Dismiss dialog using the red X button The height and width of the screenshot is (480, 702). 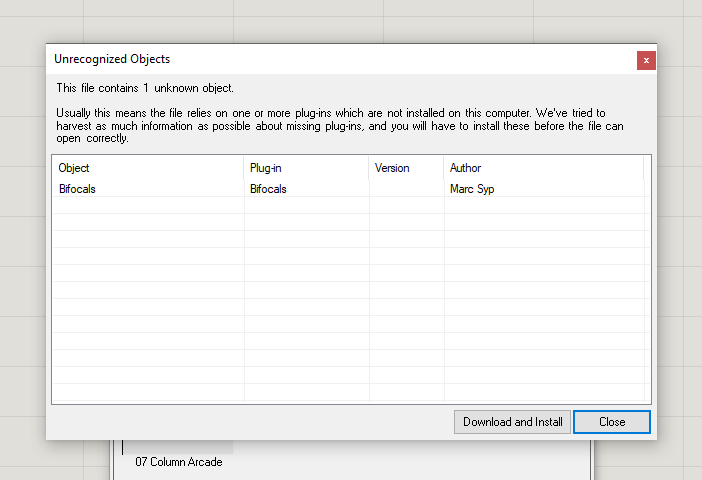pyautogui.click(x=646, y=60)
